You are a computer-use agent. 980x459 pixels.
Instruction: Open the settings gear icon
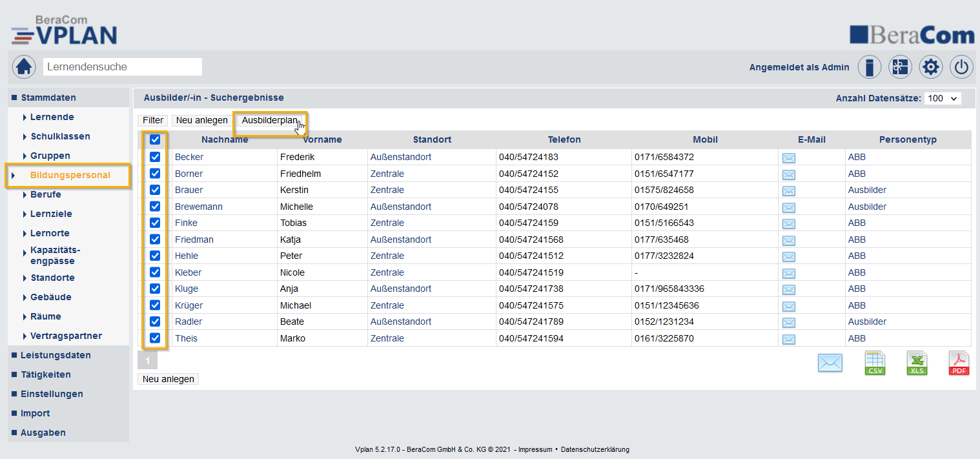930,67
